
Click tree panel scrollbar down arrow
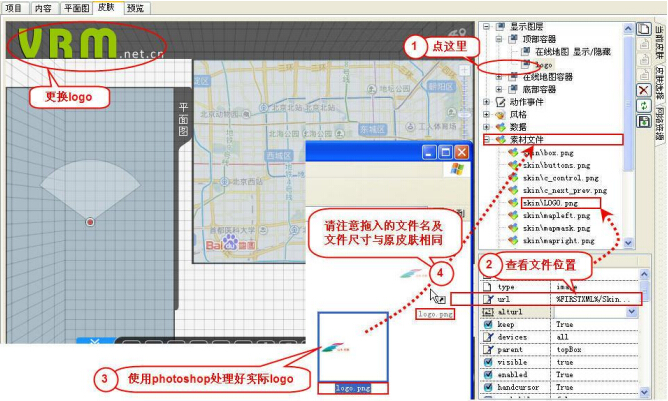tap(628, 242)
